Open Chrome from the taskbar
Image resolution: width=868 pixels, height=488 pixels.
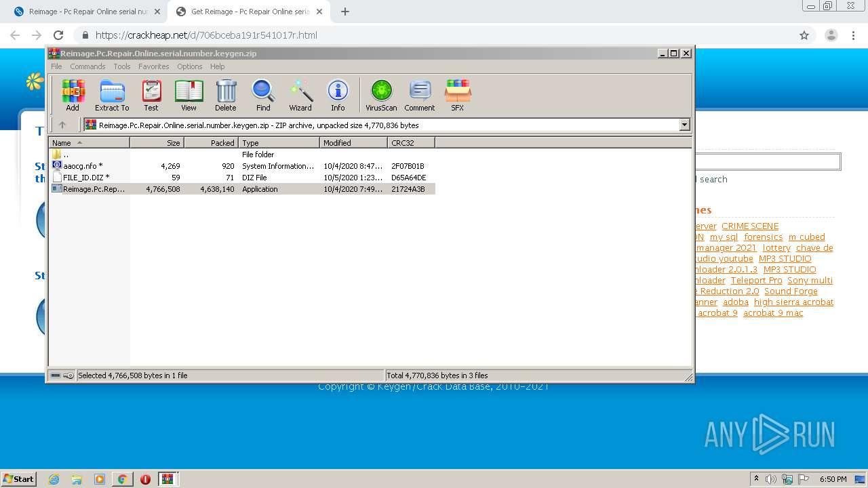[x=122, y=479]
